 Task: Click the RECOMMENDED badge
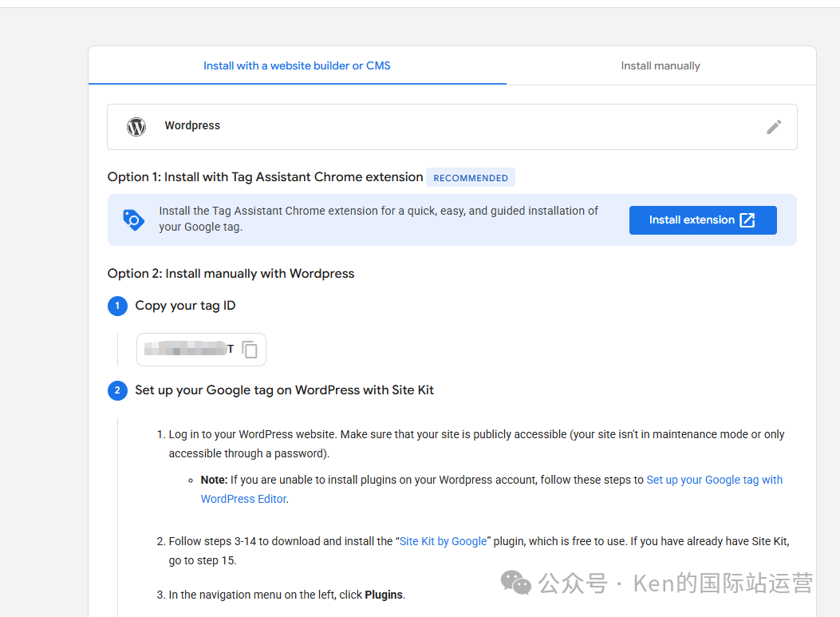click(471, 178)
